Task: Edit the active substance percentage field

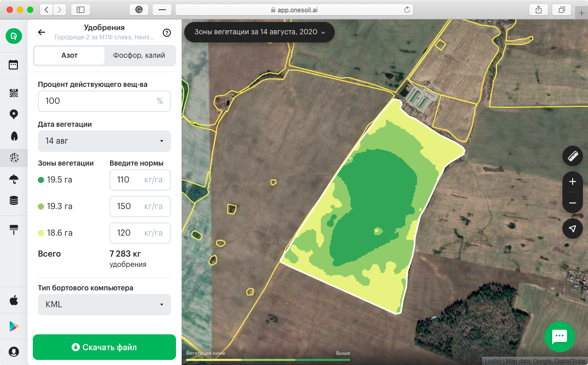Action: (104, 101)
